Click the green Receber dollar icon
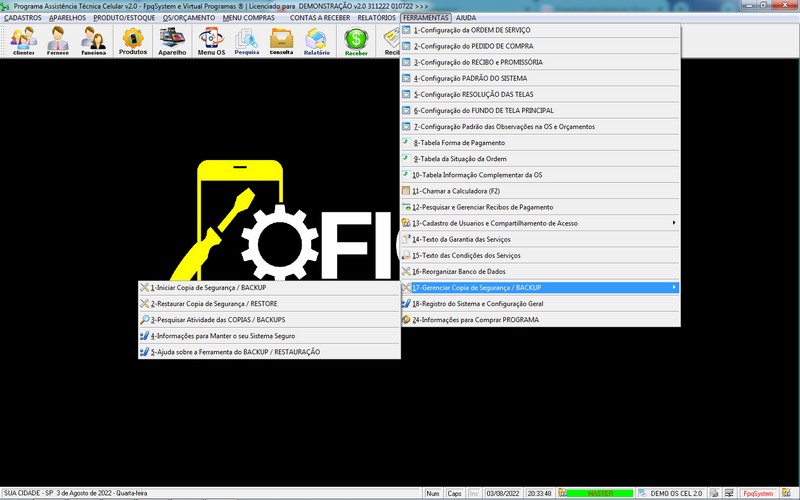 coord(356,41)
